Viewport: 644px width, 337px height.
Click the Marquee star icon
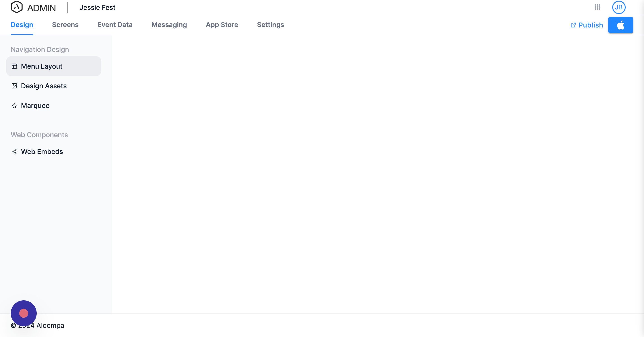click(14, 106)
